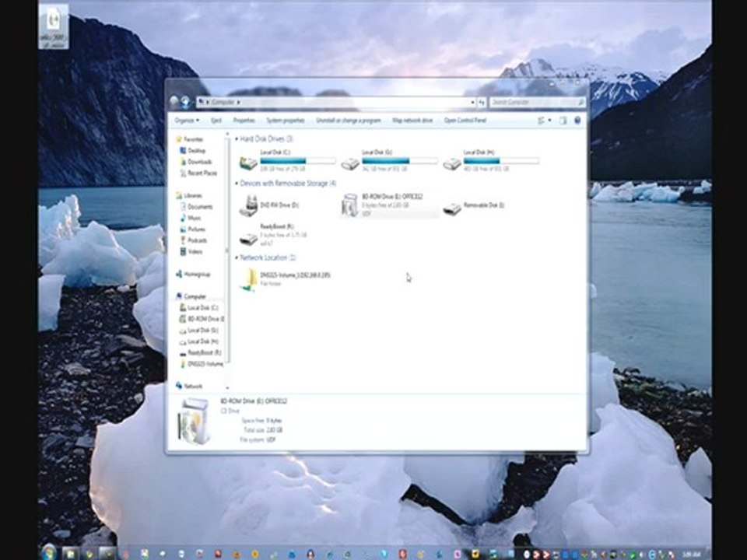
Task: Select the file icon on the desktop
Action: point(54,27)
